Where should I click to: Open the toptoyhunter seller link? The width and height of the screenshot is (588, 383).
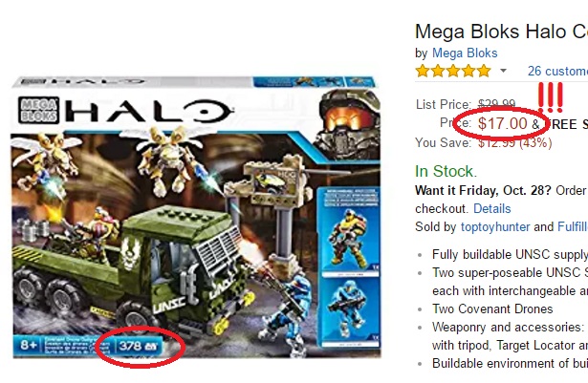[x=495, y=226]
